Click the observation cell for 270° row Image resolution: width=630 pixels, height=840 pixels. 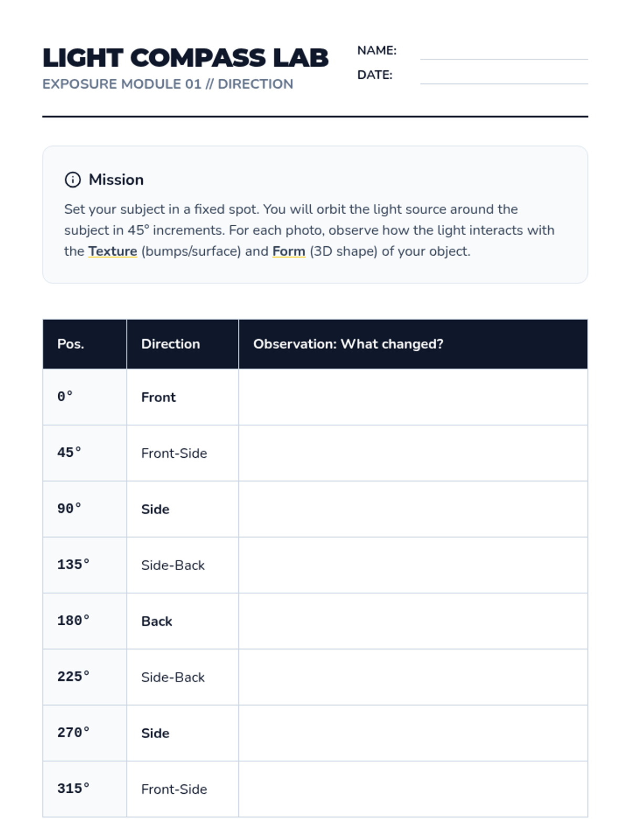point(413,733)
